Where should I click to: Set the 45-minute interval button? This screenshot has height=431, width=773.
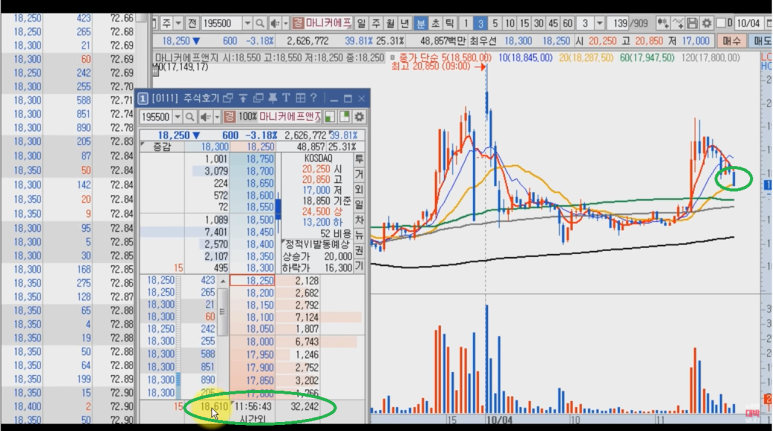[553, 23]
